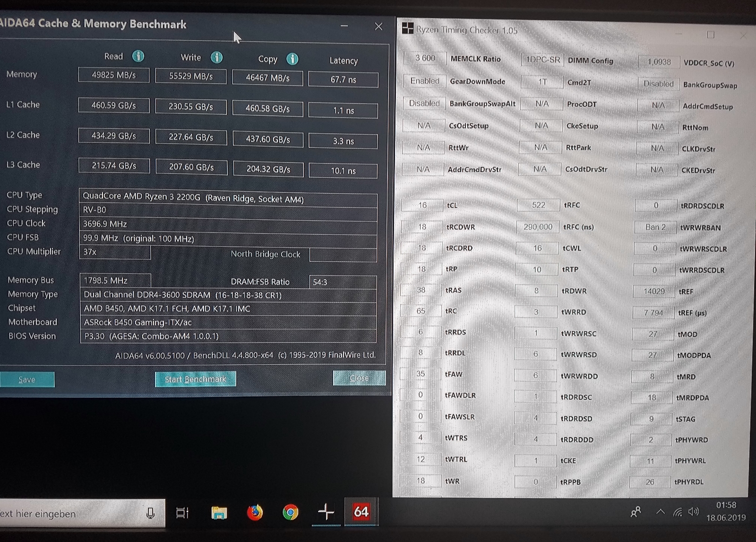The width and height of the screenshot is (756, 542).
Task: Click the DRAM:FSB Ratio value 54:3
Action: pyautogui.click(x=343, y=282)
